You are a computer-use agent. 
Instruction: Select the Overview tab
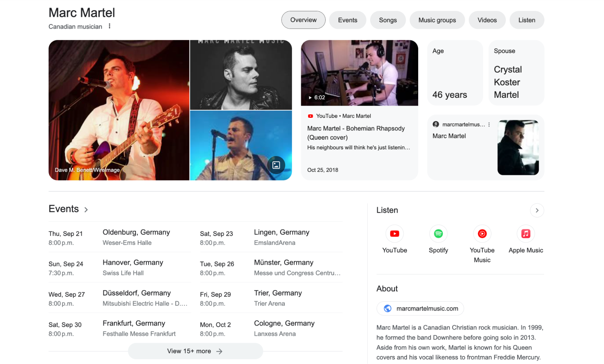click(303, 20)
